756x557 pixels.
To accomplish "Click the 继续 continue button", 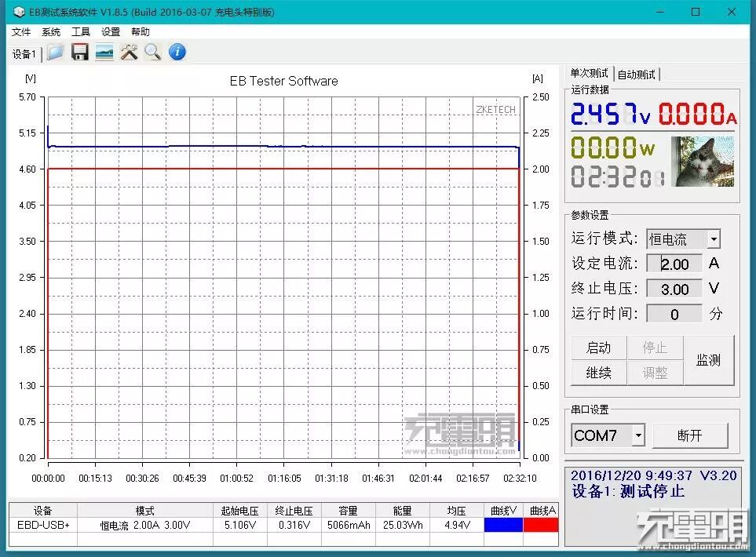I will (x=598, y=373).
